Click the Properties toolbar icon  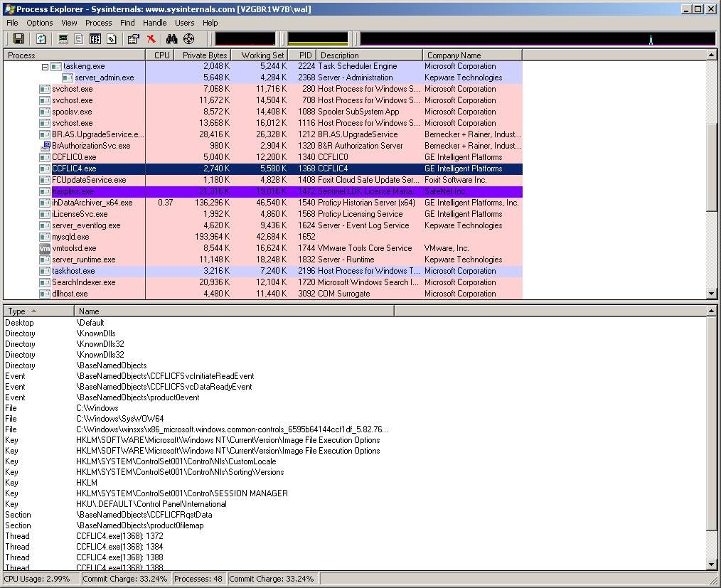click(133, 39)
